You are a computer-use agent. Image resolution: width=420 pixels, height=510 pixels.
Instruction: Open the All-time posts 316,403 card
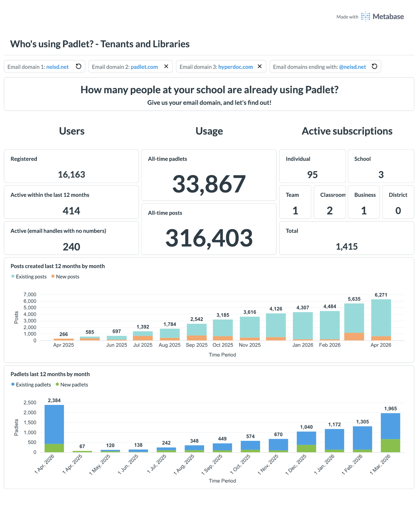coord(209,229)
